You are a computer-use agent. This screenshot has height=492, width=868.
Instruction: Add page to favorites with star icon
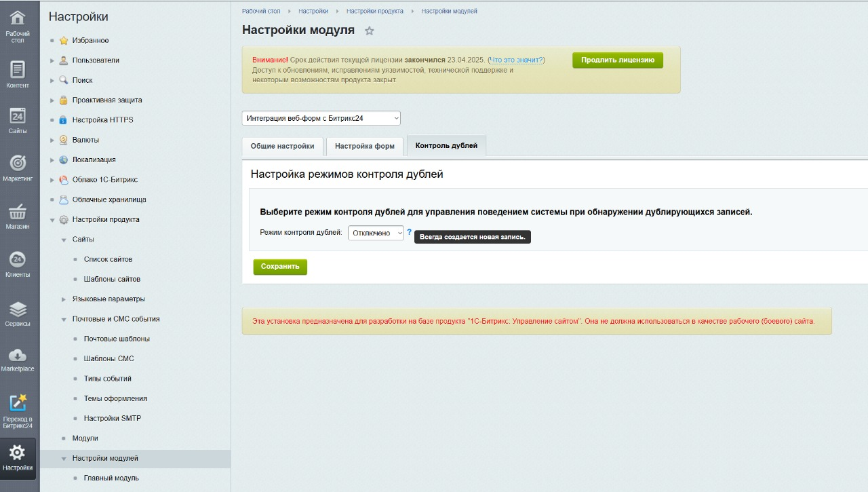pyautogui.click(x=370, y=31)
